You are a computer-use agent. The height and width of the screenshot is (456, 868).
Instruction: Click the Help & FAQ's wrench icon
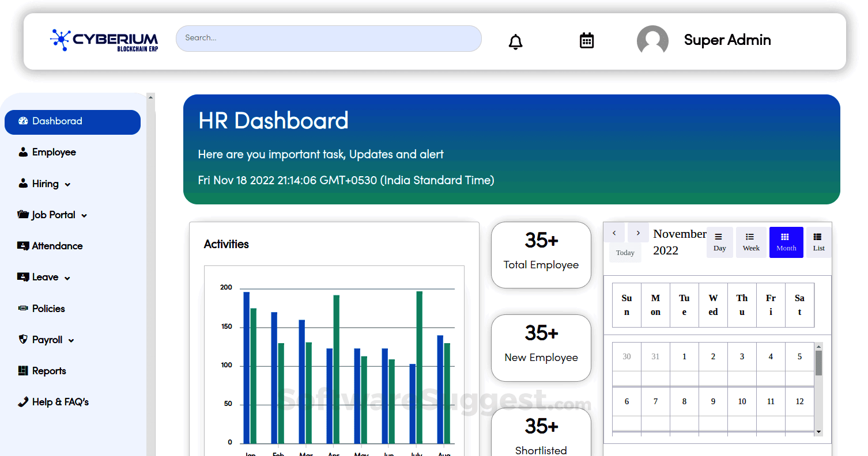[x=23, y=402]
